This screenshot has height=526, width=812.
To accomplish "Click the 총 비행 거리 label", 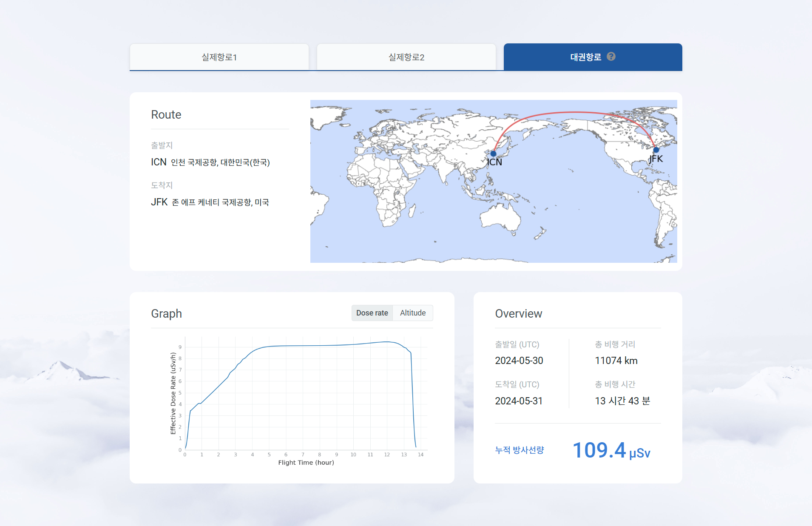I will click(x=615, y=344).
